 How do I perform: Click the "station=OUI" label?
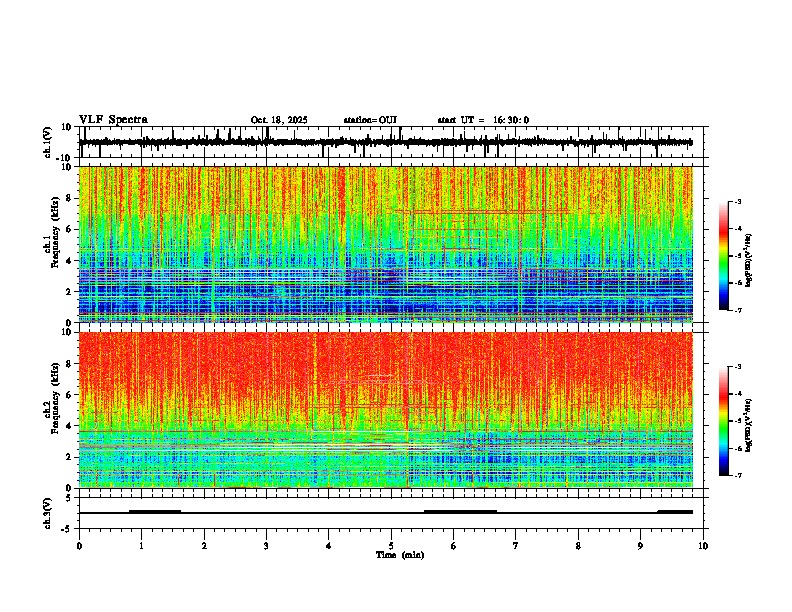[x=370, y=120]
